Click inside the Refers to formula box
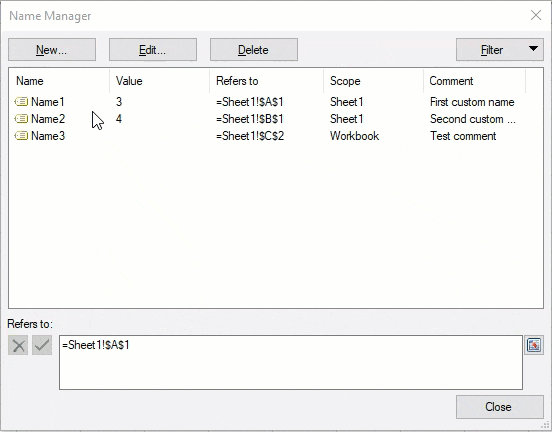This screenshot has height=432, width=552. click(x=291, y=362)
